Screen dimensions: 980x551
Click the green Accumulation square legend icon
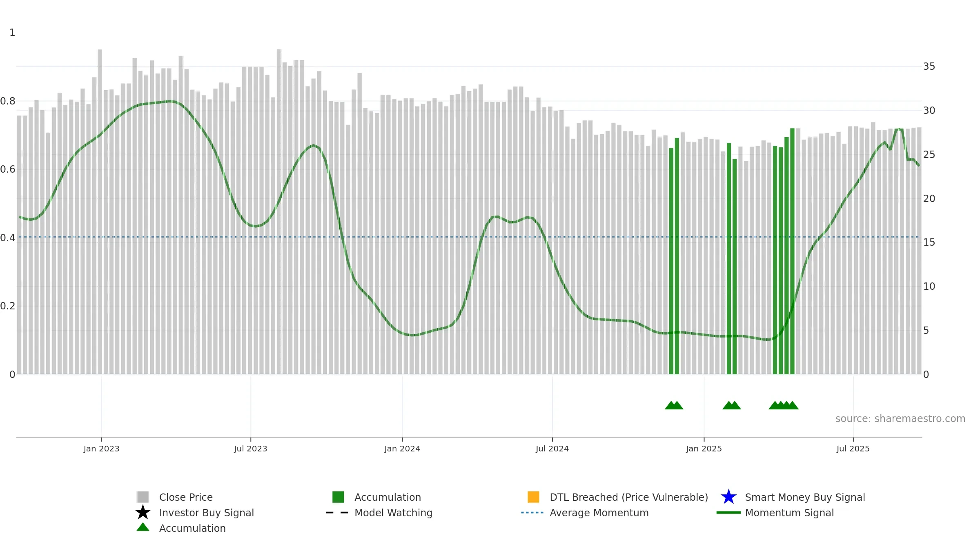click(338, 497)
